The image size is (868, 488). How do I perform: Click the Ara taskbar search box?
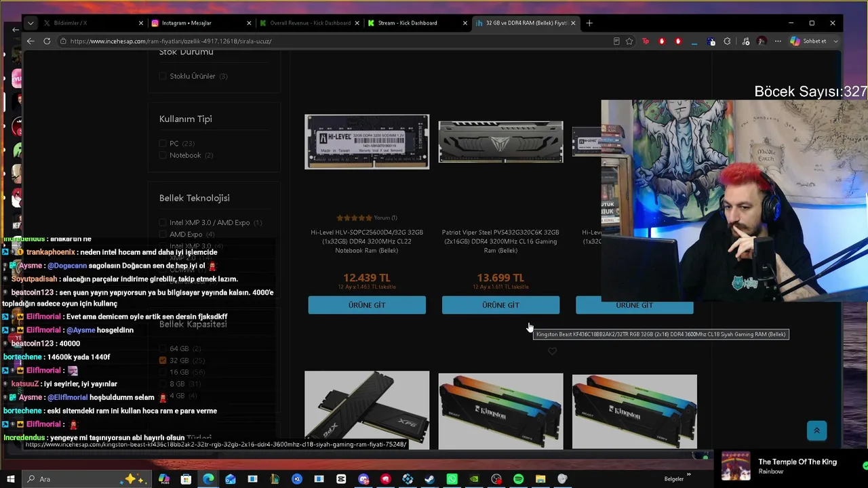click(86, 479)
